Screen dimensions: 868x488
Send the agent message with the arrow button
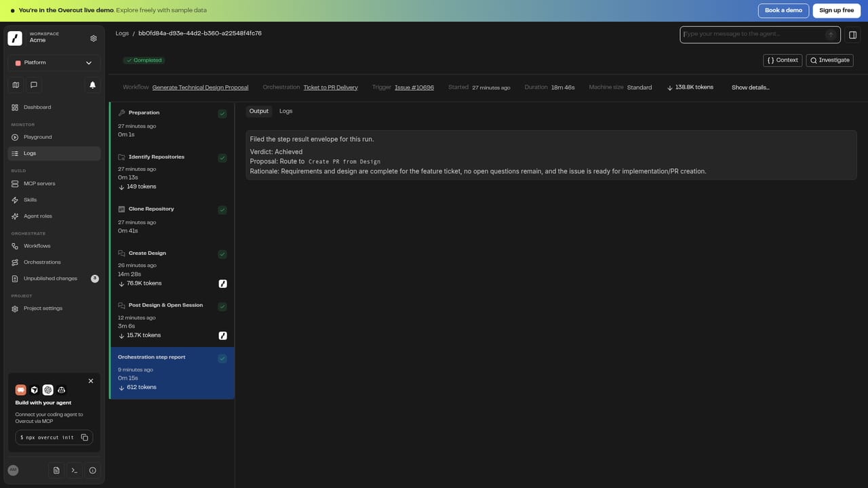pyautogui.click(x=831, y=35)
